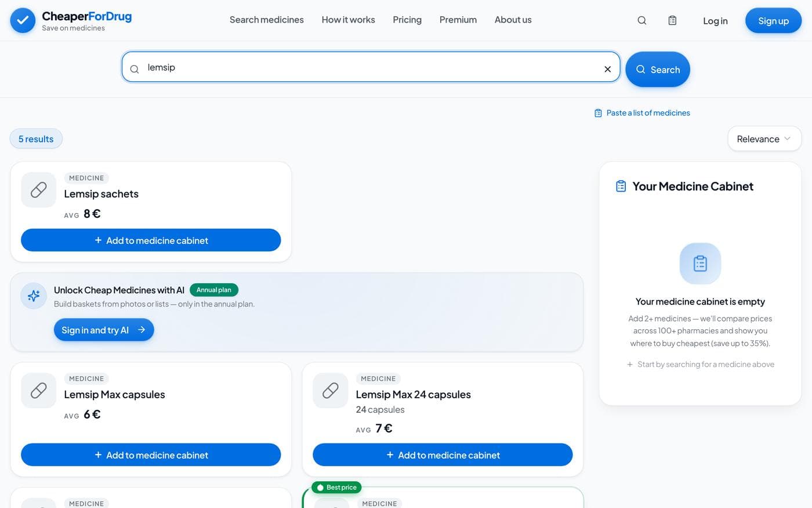Click Sign in and try AI button
The width and height of the screenshot is (812, 508).
point(104,330)
